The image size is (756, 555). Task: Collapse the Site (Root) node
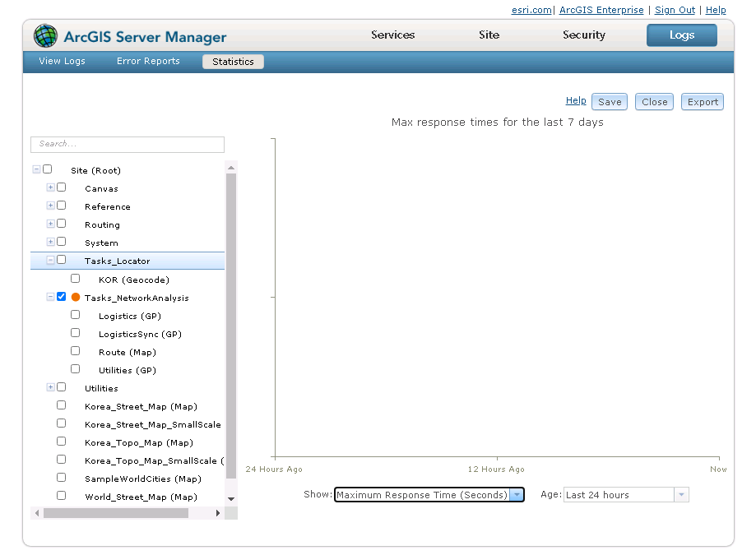click(x=36, y=169)
